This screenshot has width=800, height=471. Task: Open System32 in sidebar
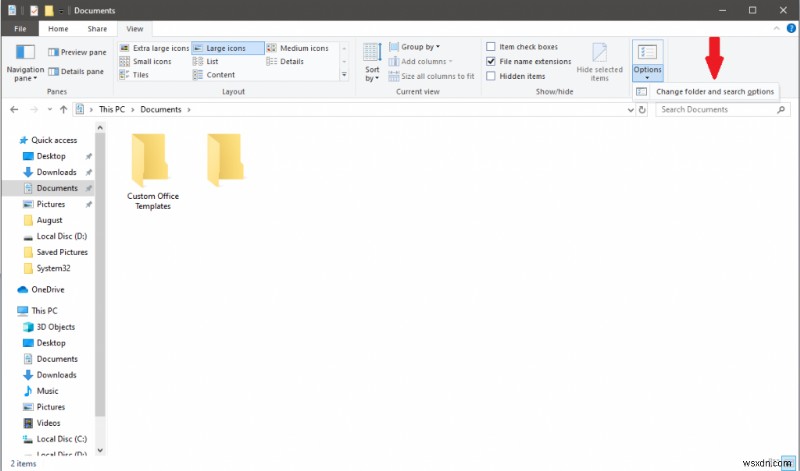(53, 268)
